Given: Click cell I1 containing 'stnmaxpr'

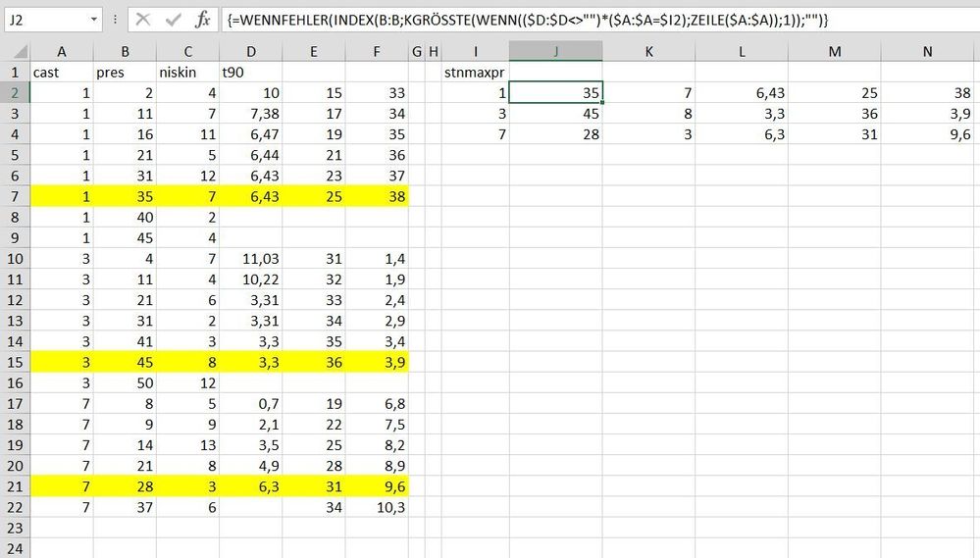Looking at the screenshot, I should point(475,73).
